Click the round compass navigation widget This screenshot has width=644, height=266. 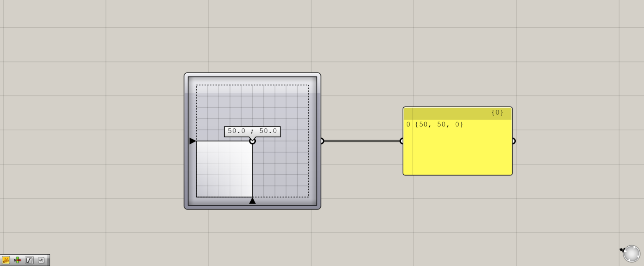(631, 253)
